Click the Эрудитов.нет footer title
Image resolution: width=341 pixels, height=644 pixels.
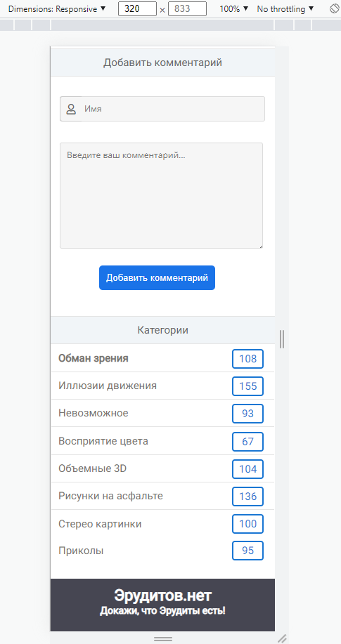(x=163, y=596)
